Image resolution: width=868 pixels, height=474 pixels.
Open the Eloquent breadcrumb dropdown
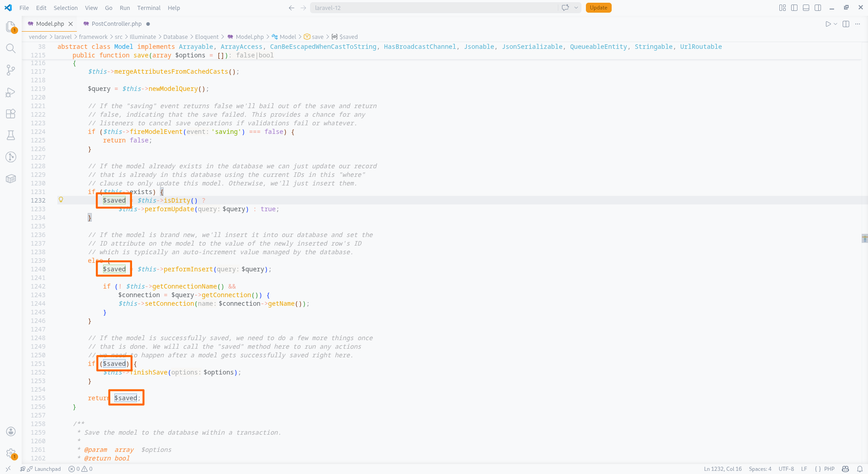207,37
